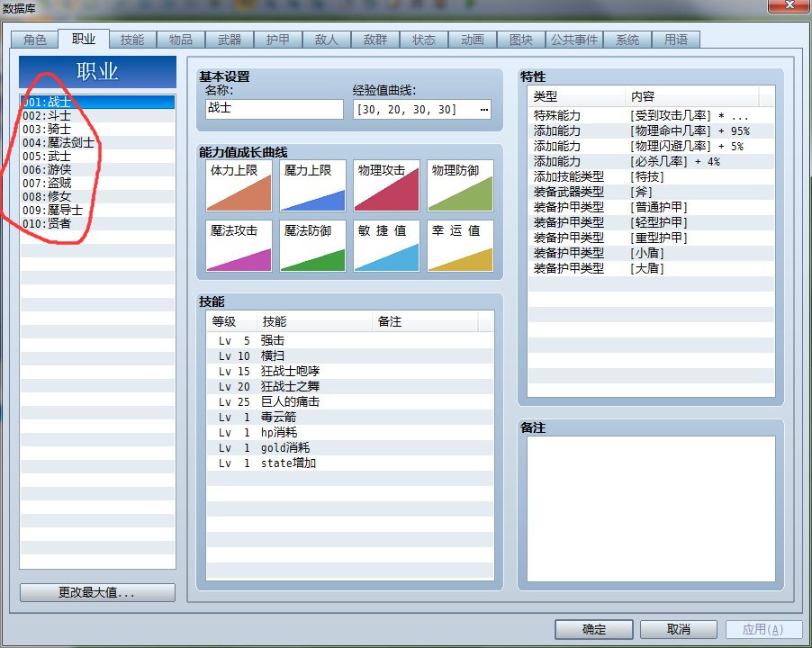Viewport: 812px width, 648px height.
Task: Select class 001:战士 in the list
Action: [x=97, y=102]
